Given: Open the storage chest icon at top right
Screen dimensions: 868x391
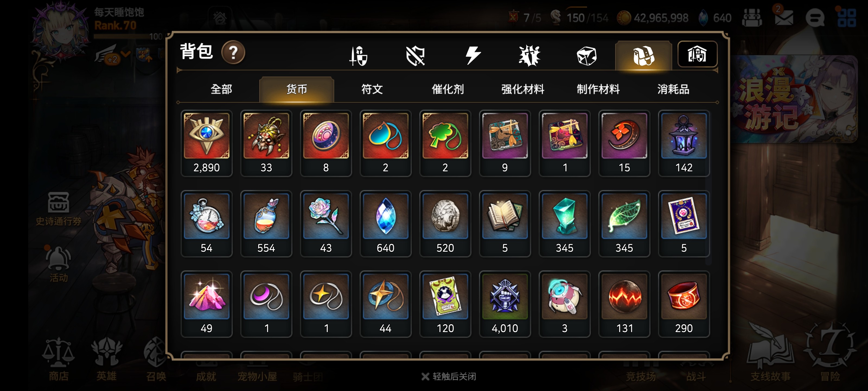Looking at the screenshot, I should [697, 54].
